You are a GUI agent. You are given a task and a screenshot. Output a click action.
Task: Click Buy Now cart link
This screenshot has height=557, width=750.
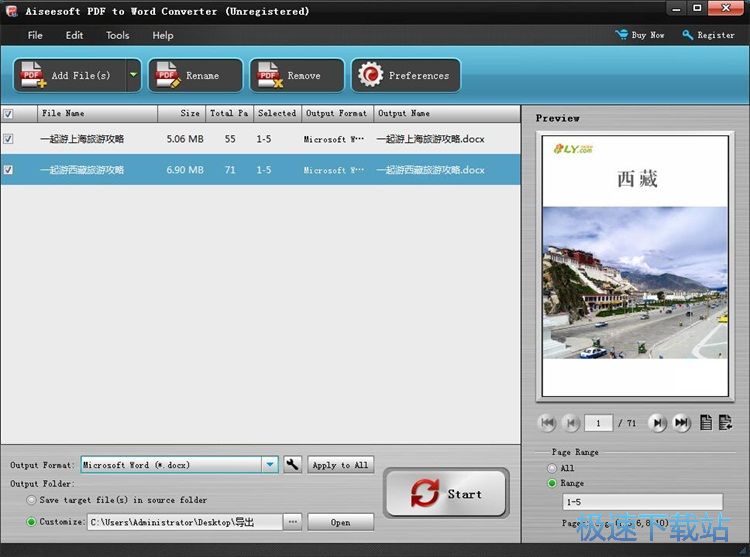[640, 35]
